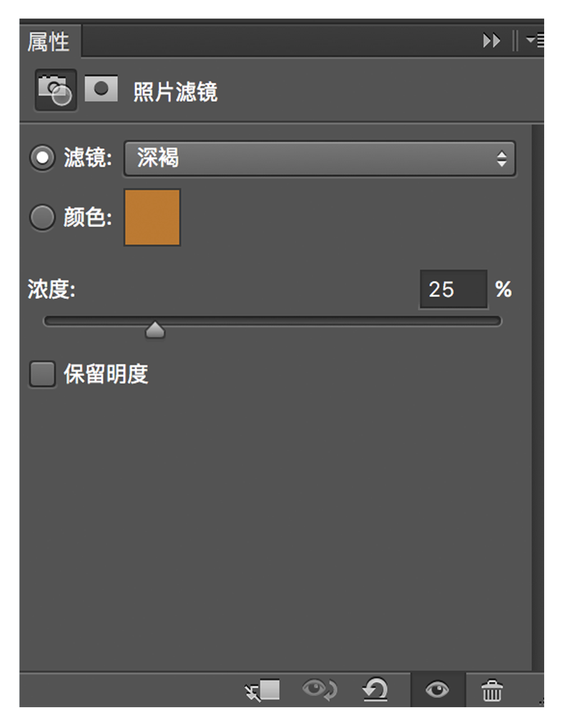Select the 颜色 radio button
The image size is (569, 728).
point(42,218)
